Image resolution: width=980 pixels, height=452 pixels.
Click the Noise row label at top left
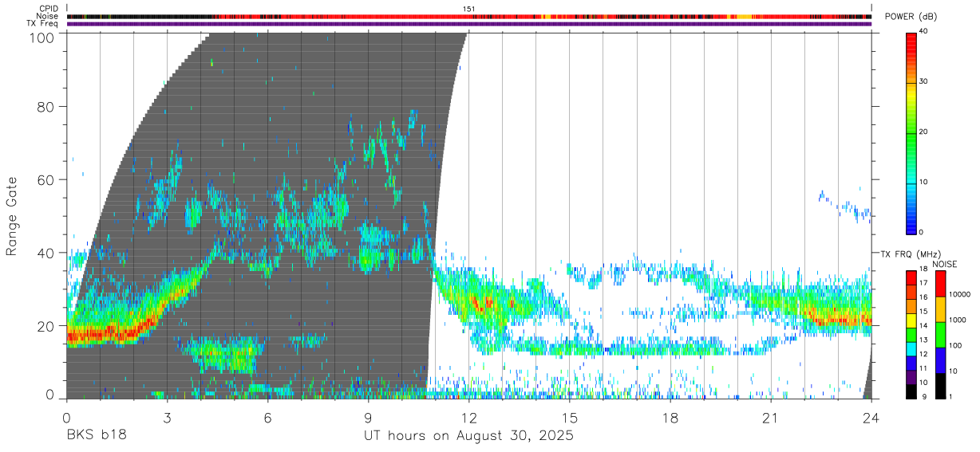48,16
